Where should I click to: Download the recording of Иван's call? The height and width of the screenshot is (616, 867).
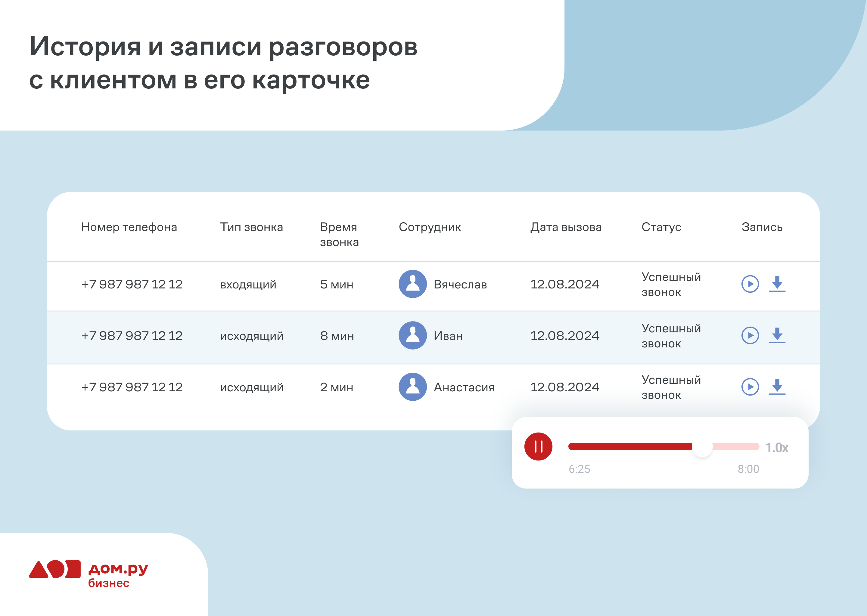(777, 335)
